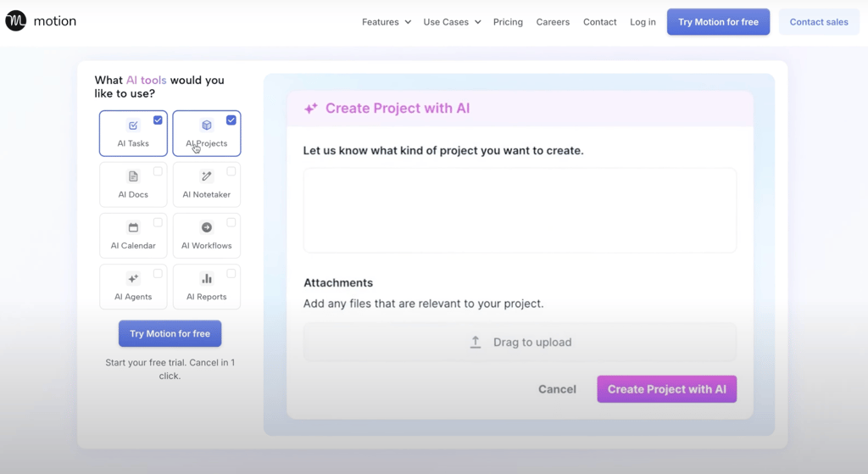Screen dimensions: 868x474
Task: Cancel the project creation
Action: tap(557, 389)
